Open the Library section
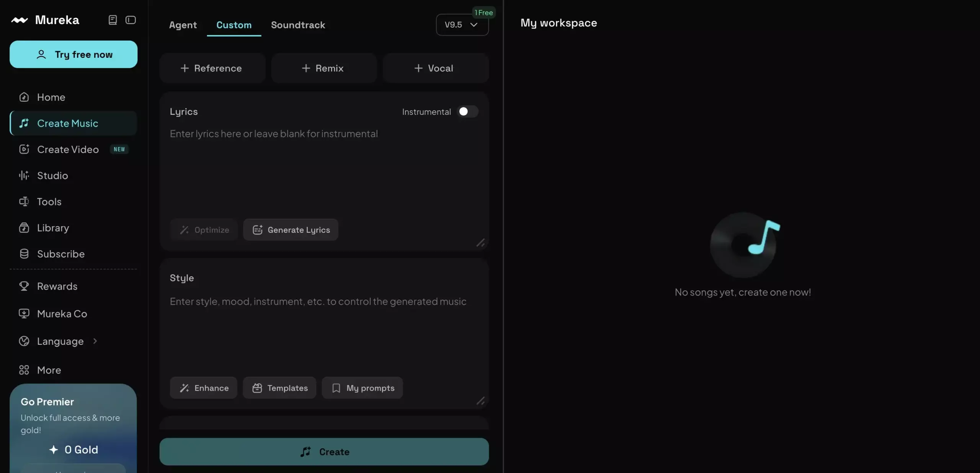 tap(73, 228)
